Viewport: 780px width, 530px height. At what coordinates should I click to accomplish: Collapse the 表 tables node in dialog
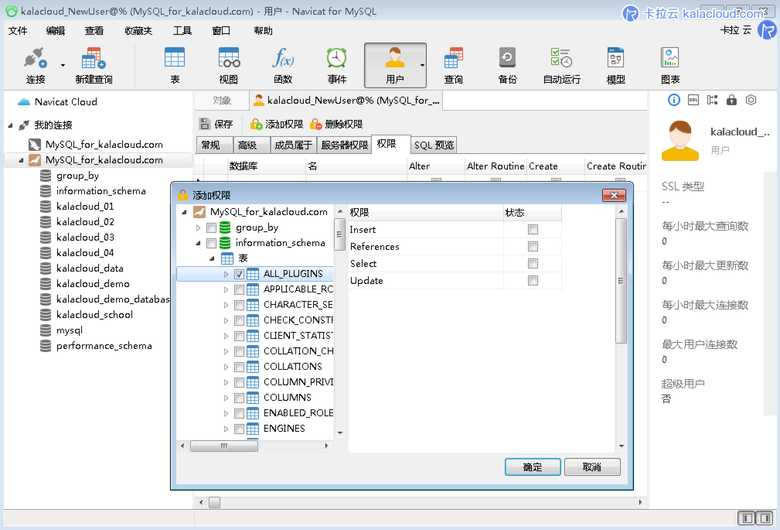coord(212,259)
